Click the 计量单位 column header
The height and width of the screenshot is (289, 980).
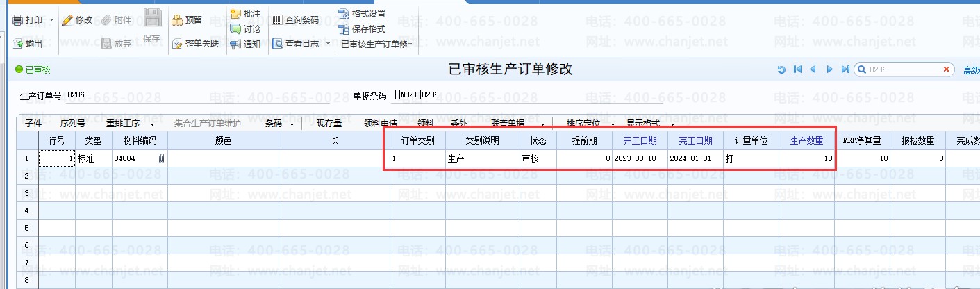751,140
